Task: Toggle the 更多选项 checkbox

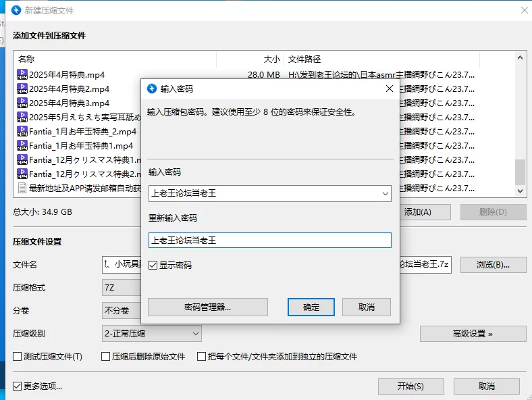Action: pos(18,386)
